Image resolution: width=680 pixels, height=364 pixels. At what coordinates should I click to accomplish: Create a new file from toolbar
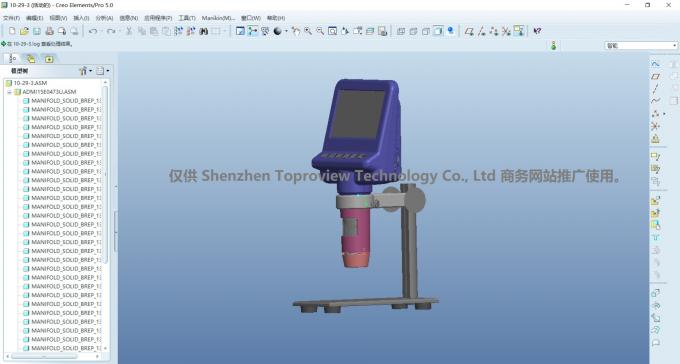point(12,31)
